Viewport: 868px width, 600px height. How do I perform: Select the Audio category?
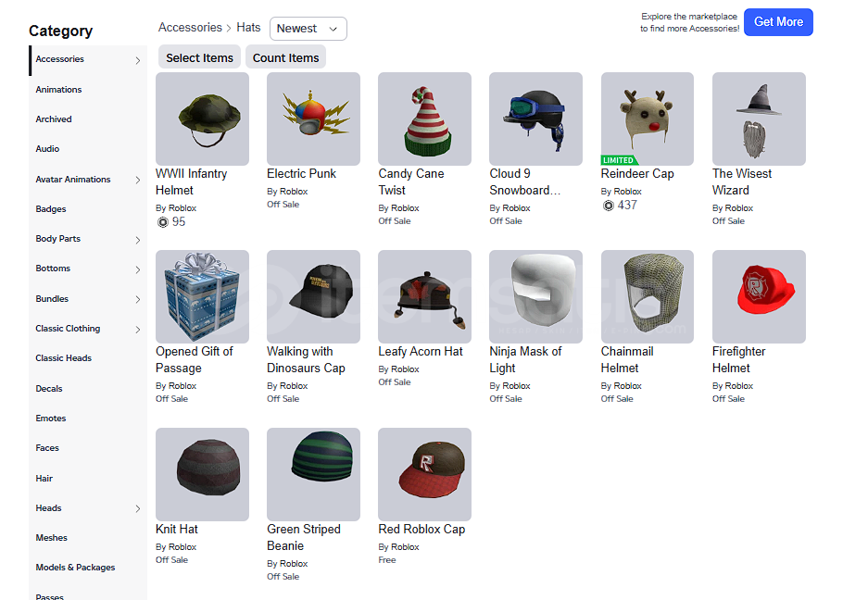(x=47, y=149)
